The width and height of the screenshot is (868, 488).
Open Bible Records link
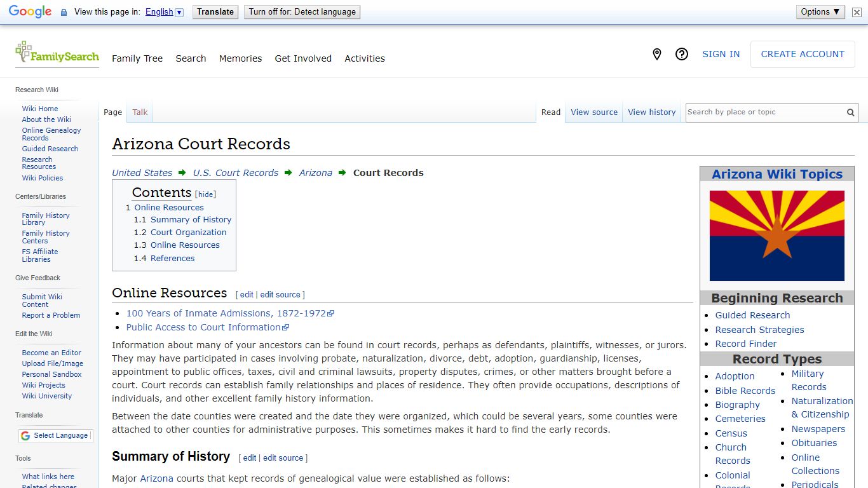[x=745, y=391]
